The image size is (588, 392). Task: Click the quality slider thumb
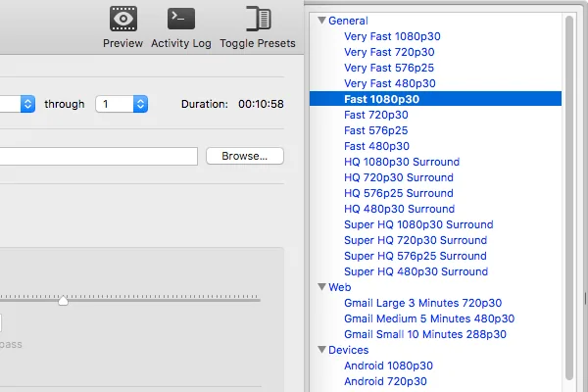(x=63, y=301)
